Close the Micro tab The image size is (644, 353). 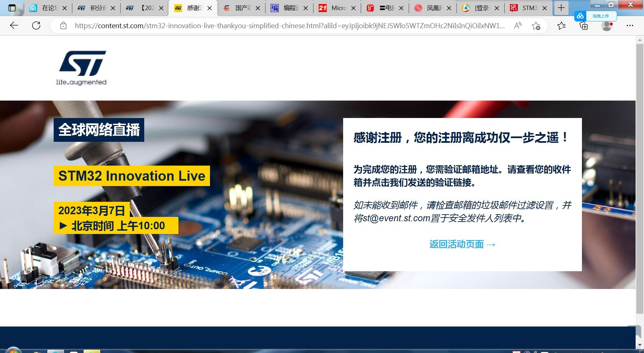click(353, 8)
